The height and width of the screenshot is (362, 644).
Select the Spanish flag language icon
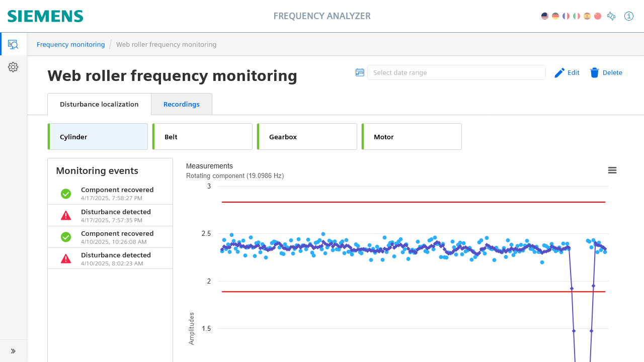[587, 16]
